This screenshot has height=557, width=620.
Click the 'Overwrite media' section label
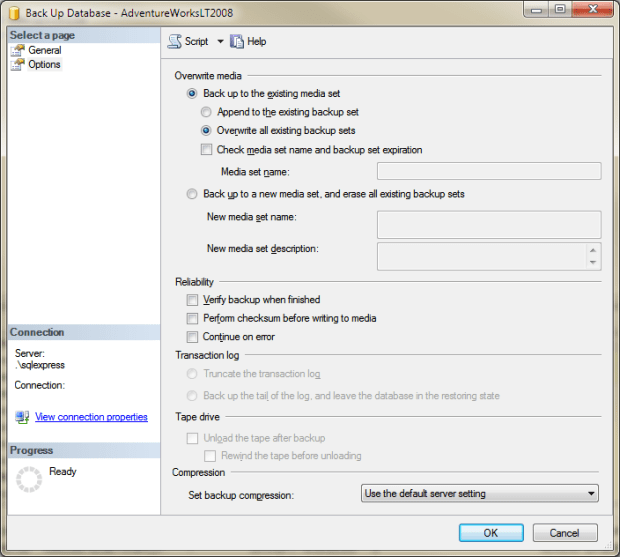tap(208, 76)
